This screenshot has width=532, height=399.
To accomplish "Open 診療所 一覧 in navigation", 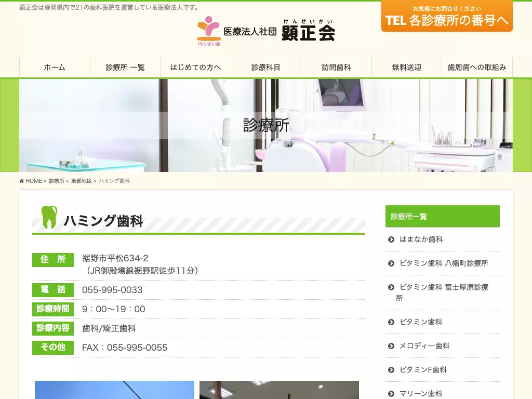I will click(125, 67).
